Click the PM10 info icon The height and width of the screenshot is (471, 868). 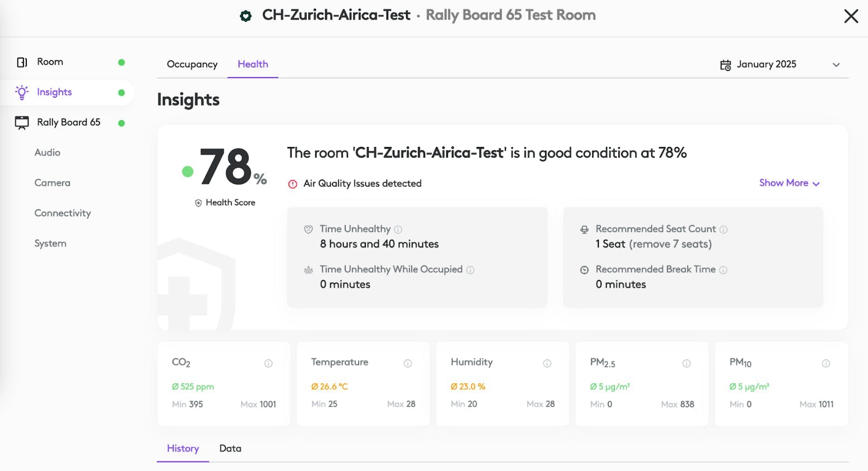(826, 363)
